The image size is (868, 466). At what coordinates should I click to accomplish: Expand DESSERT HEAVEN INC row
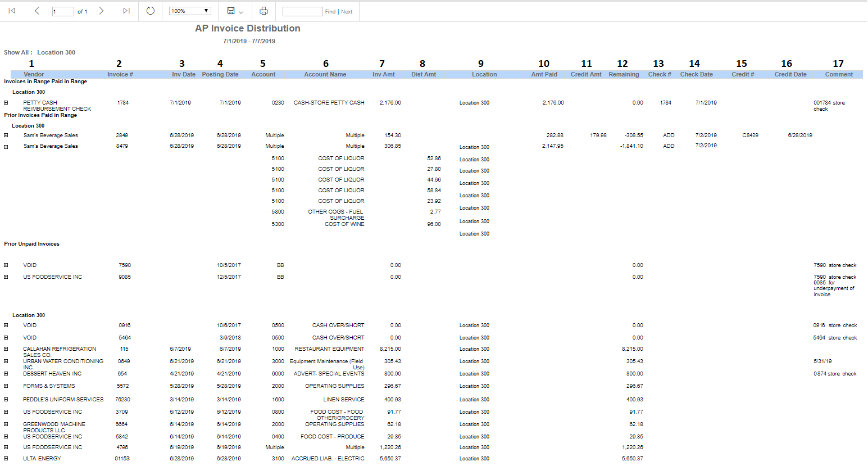tap(6, 374)
